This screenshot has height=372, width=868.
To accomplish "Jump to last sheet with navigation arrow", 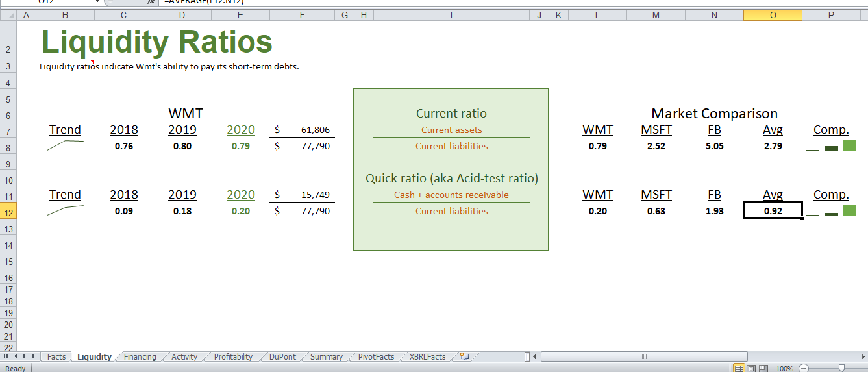I will (x=35, y=357).
